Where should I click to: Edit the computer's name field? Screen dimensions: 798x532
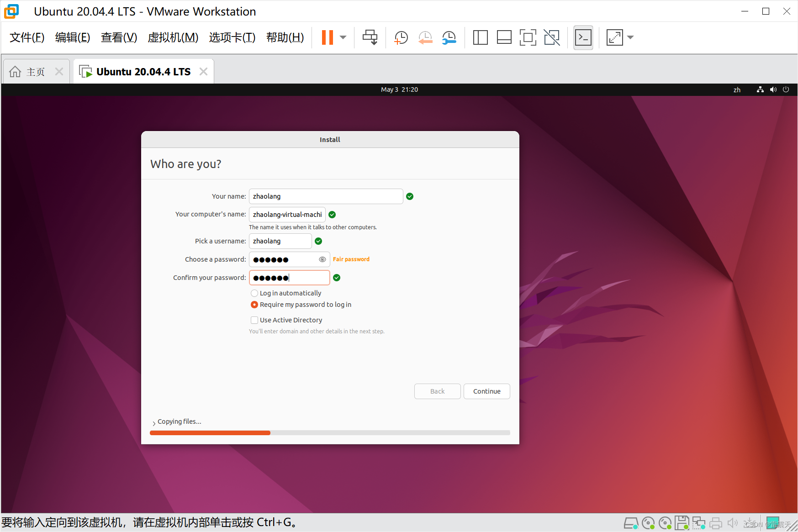coord(287,215)
